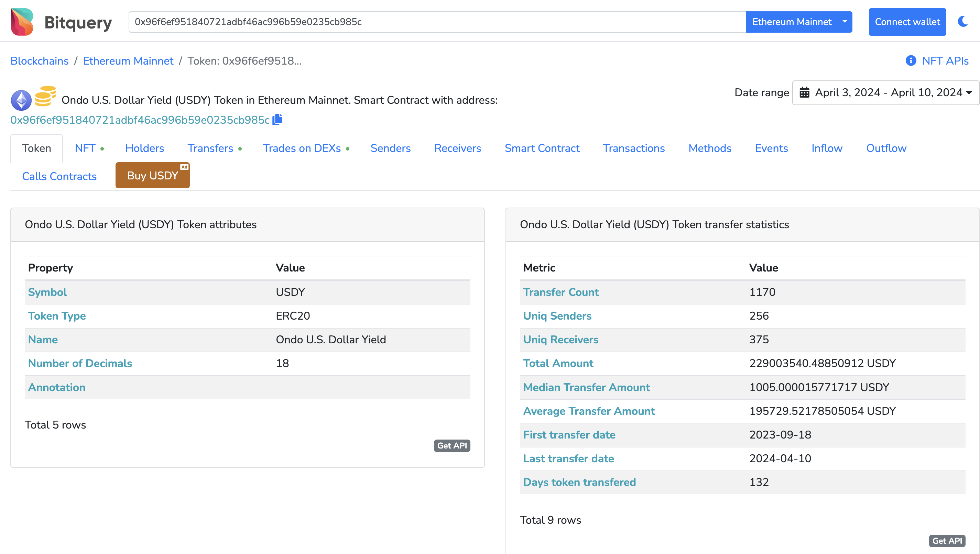Copy the contract address with clipboard icon

(277, 120)
